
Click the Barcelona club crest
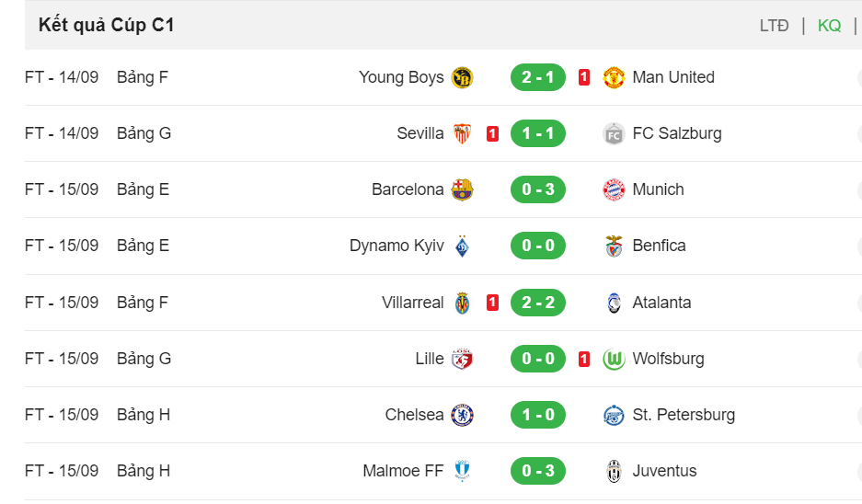tap(462, 189)
